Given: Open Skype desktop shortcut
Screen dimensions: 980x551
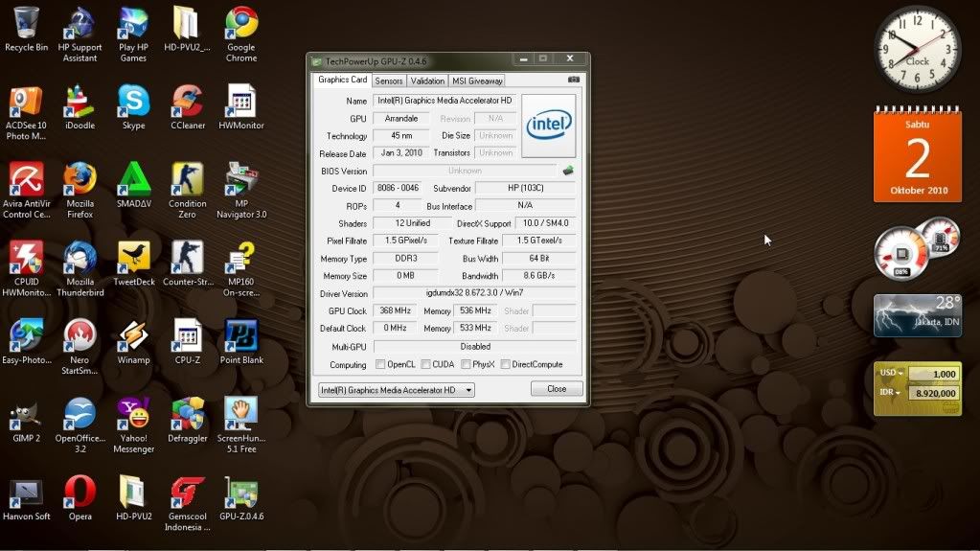Looking at the screenshot, I should click(x=133, y=107).
